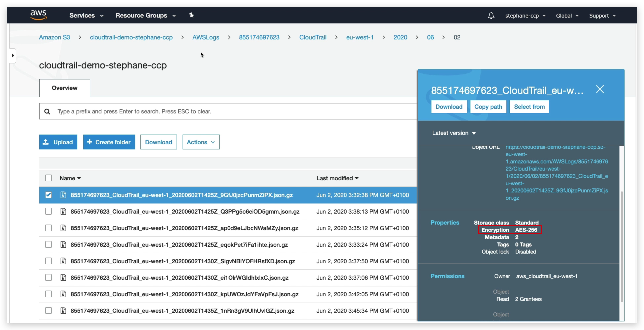Image resolution: width=644 pixels, height=330 pixels.
Task: Open the notifications bell
Action: [x=491, y=15]
